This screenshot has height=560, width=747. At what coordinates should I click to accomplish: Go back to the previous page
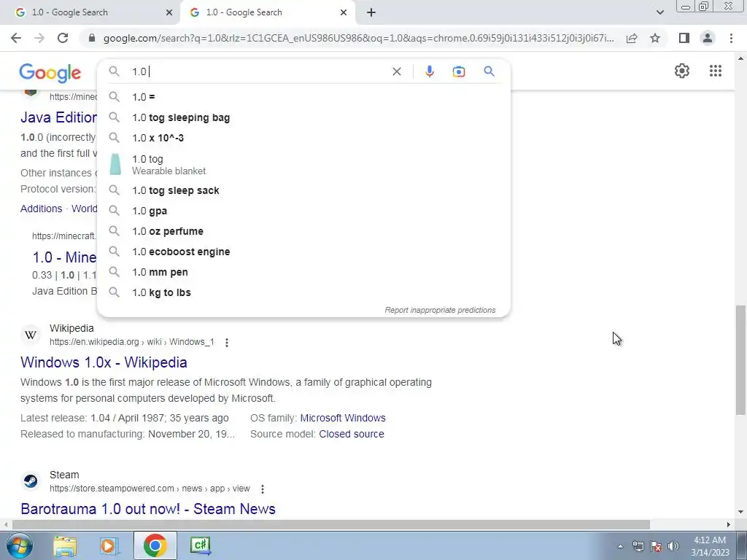click(x=16, y=38)
